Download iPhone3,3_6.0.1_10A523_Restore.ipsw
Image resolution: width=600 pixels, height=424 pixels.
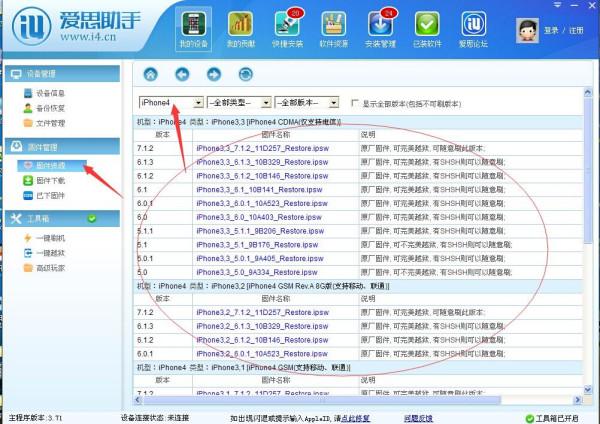click(x=262, y=204)
